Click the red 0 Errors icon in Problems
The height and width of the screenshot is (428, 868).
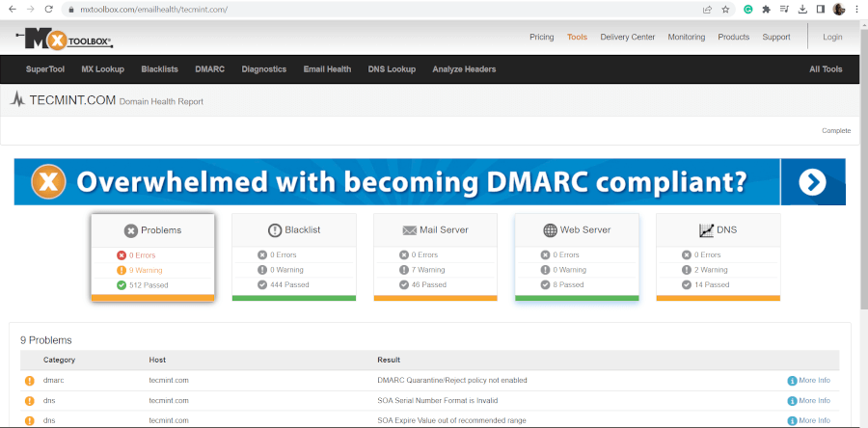[x=122, y=255]
